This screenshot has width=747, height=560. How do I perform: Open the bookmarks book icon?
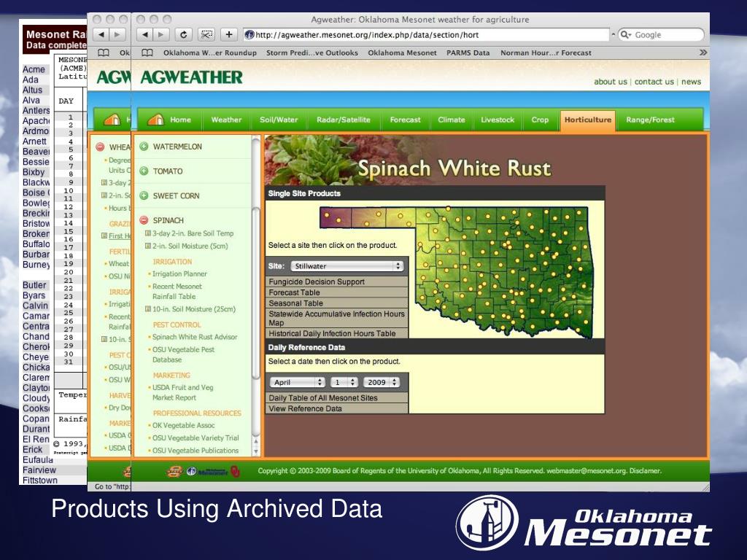coord(147,52)
